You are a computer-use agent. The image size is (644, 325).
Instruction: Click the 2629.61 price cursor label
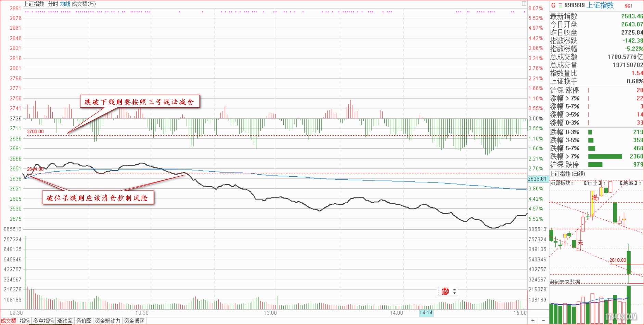point(537,179)
